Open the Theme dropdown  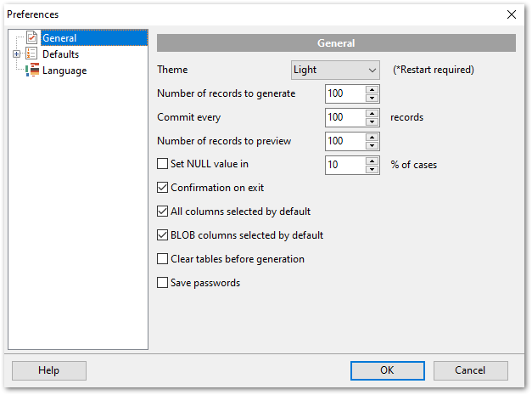click(335, 70)
